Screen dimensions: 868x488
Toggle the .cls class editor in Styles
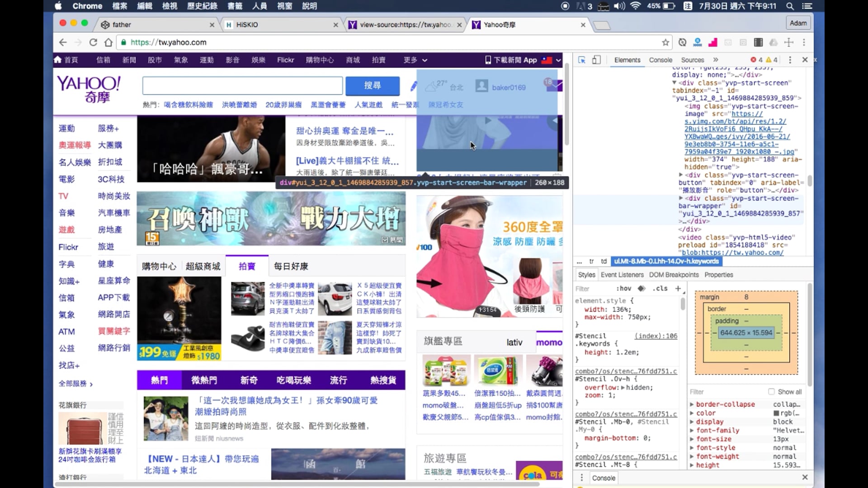[x=660, y=288]
